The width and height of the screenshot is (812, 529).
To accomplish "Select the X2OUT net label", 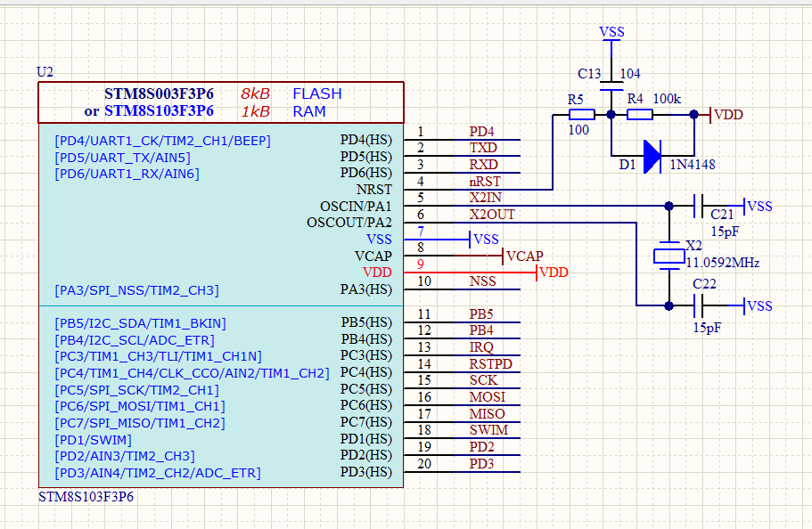I will (x=492, y=215).
